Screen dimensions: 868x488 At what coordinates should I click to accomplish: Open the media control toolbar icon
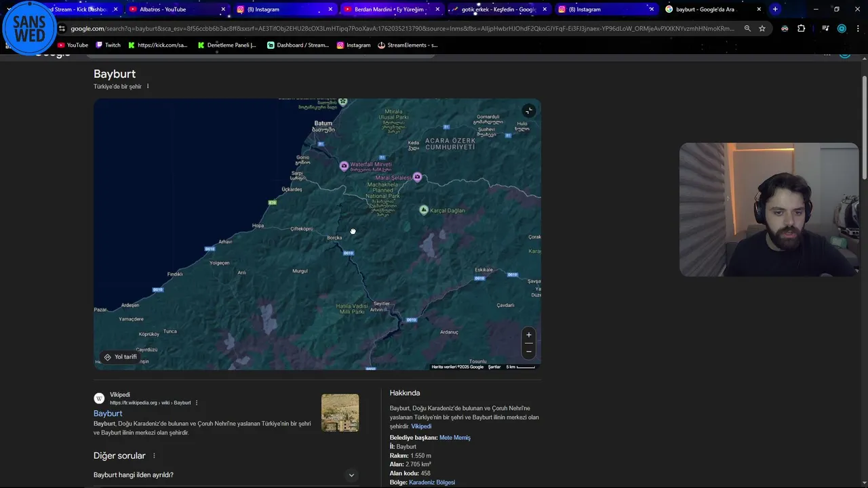(825, 28)
